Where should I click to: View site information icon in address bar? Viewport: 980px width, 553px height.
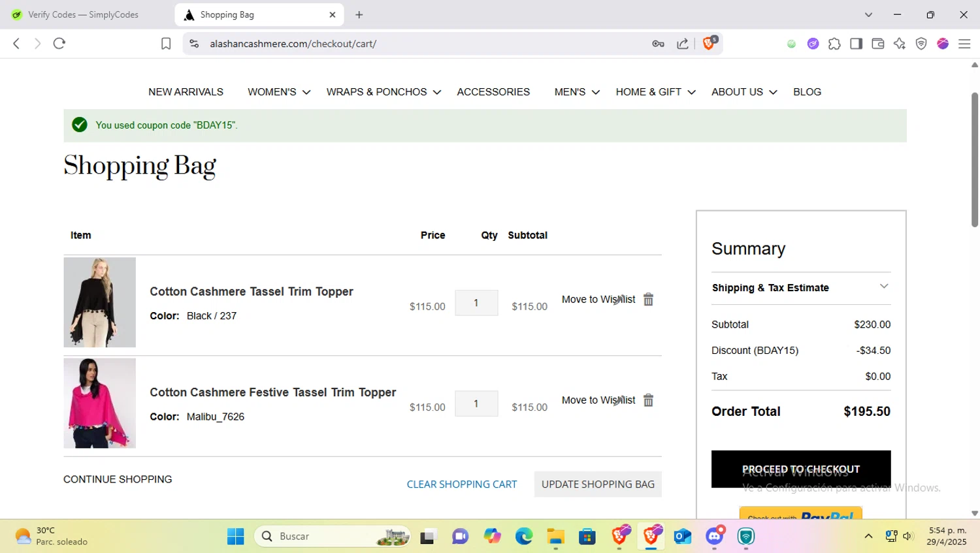194,44
